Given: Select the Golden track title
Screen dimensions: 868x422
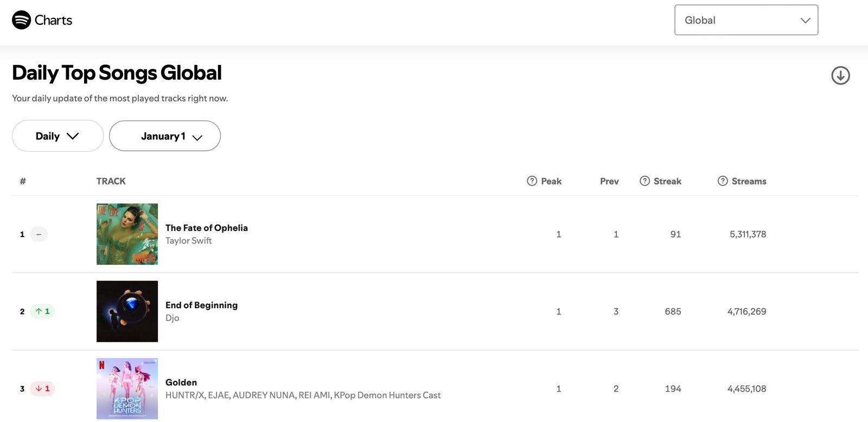Looking at the screenshot, I should pyautogui.click(x=181, y=382).
